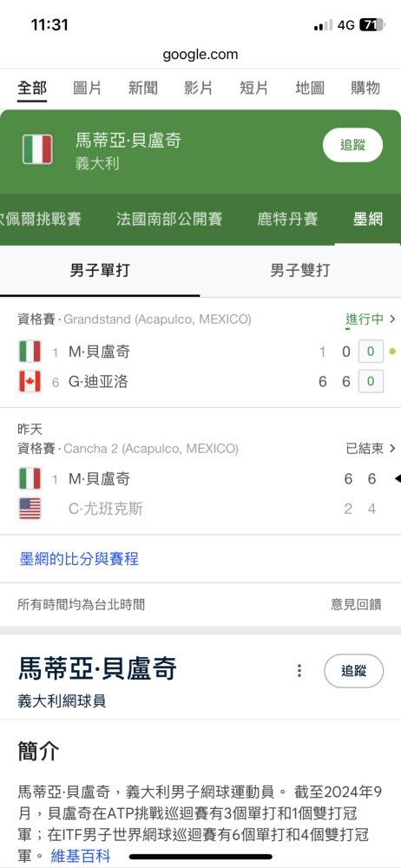Image resolution: width=401 pixels, height=868 pixels.
Task: Select the 鹿特丹賽 tournament tab
Action: click(288, 220)
